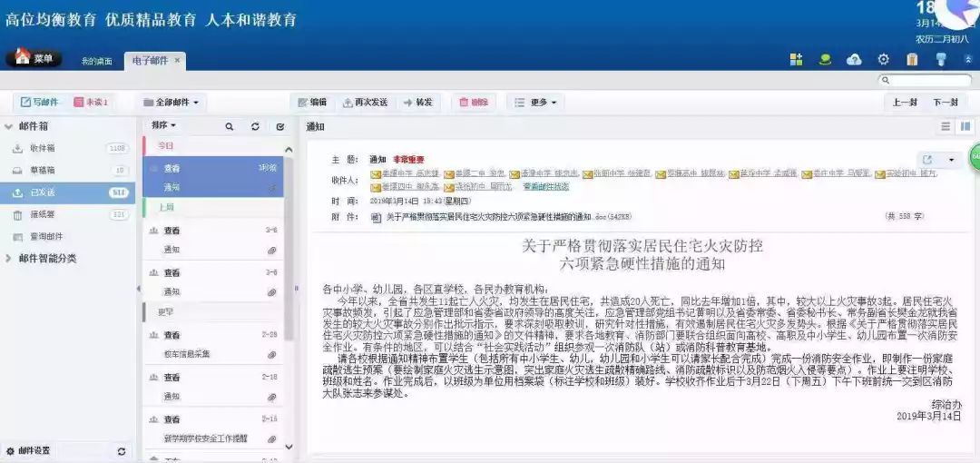Open mail in new window icon
980x463 pixels.
(x=927, y=160)
